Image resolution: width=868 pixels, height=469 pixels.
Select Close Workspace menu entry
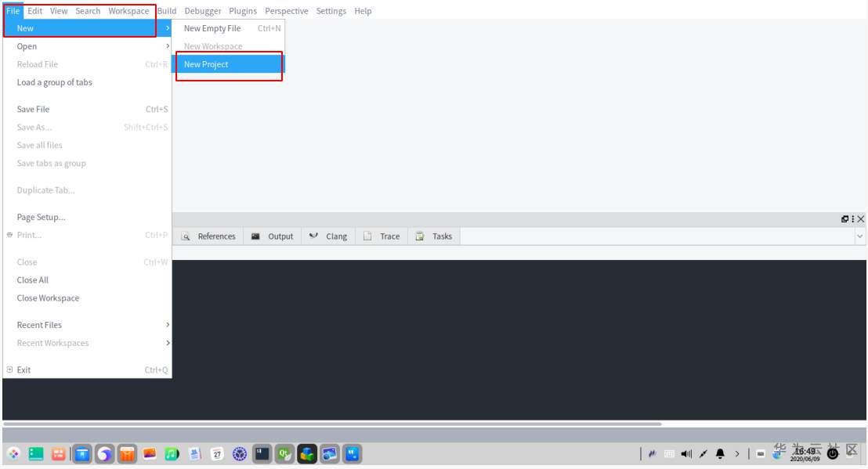click(88, 298)
